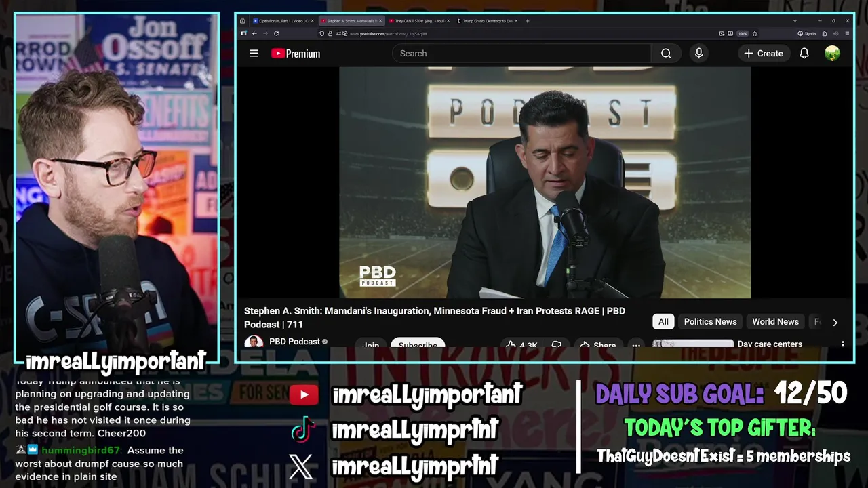This screenshot has width=868, height=488.
Task: Dislike the PBD Podcast video
Action: pos(556,345)
